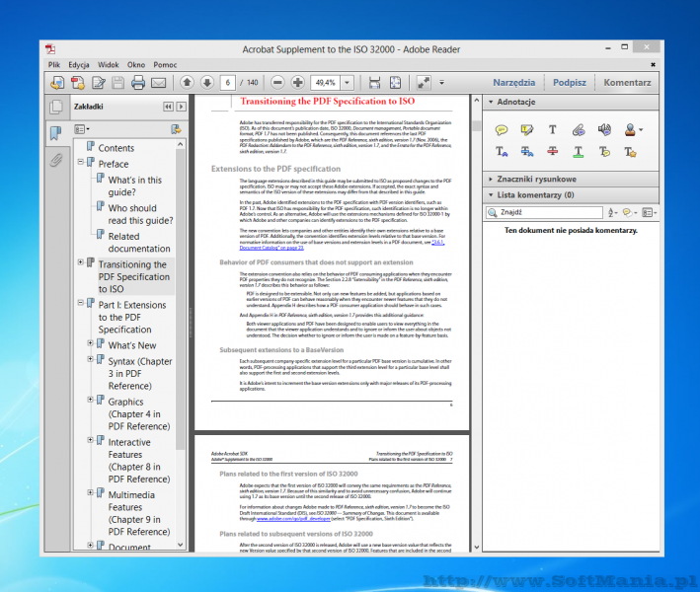Click new bookmark icon in Zakładki panel
The image size is (700, 592).
[176, 129]
